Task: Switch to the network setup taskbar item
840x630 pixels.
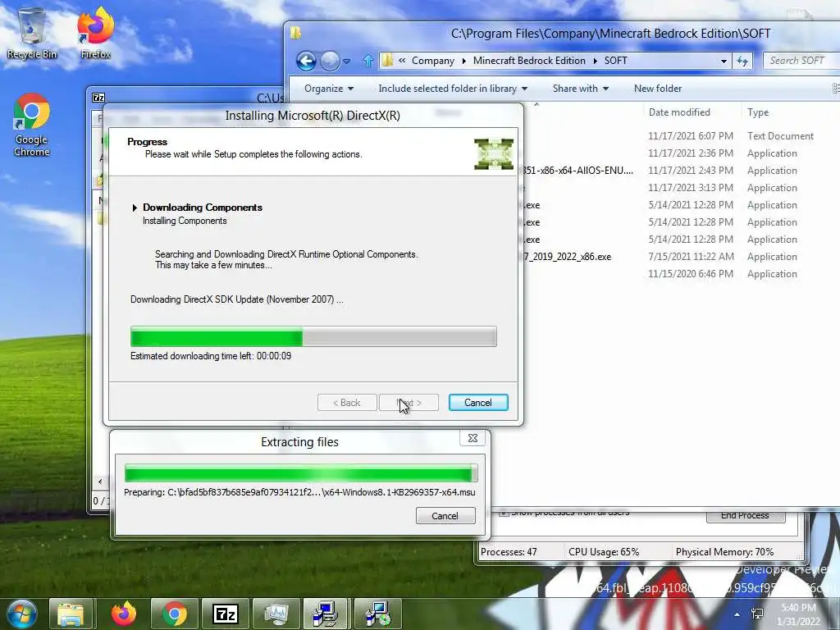Action: coord(326,614)
